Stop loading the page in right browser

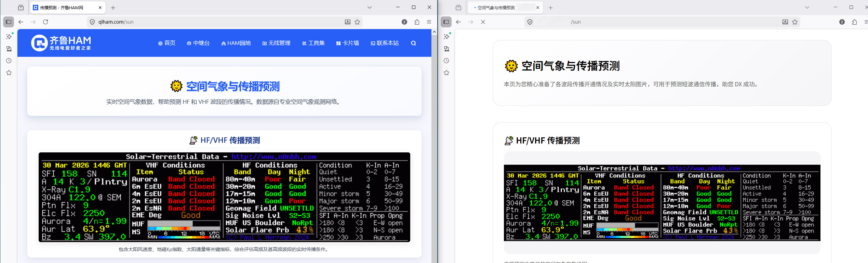coord(483,22)
